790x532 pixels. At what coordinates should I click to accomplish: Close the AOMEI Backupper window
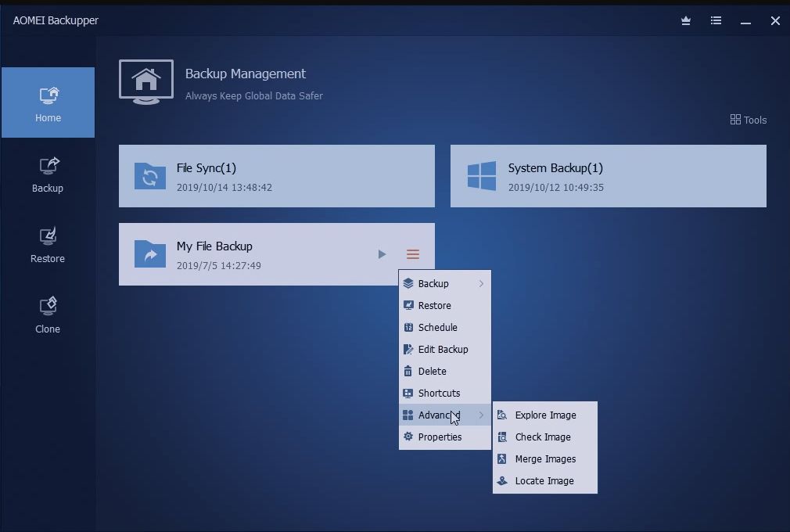[775, 20]
